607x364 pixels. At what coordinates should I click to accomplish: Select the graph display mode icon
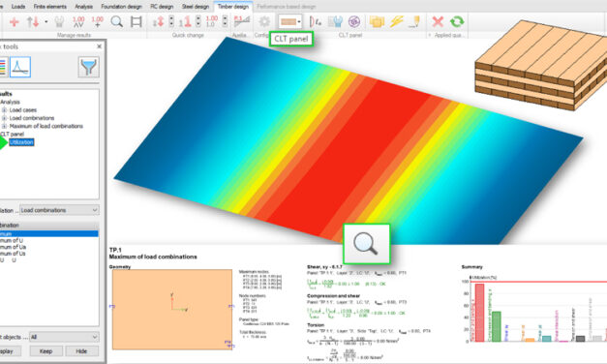[x=20, y=67]
